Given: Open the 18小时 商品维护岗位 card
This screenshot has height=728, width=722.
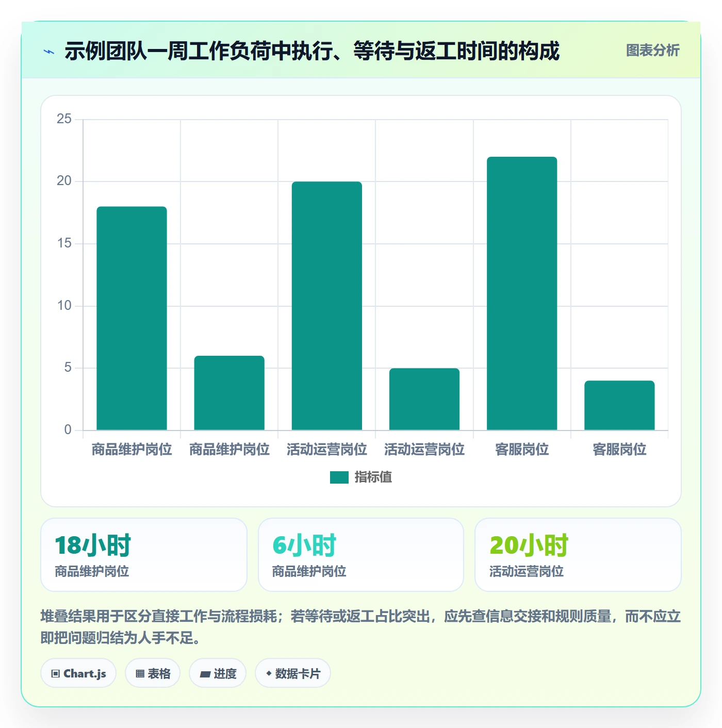Looking at the screenshot, I should point(144,555).
